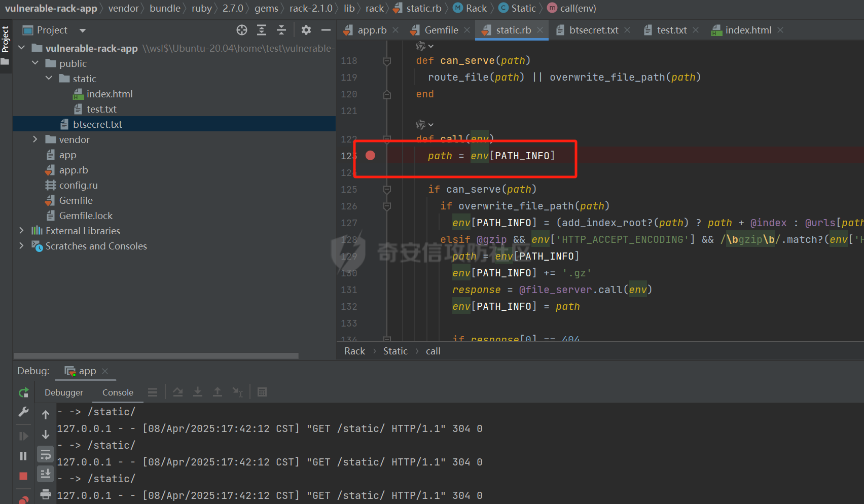Select app.rb file in project tree
This screenshot has width=864, height=504.
[74, 170]
